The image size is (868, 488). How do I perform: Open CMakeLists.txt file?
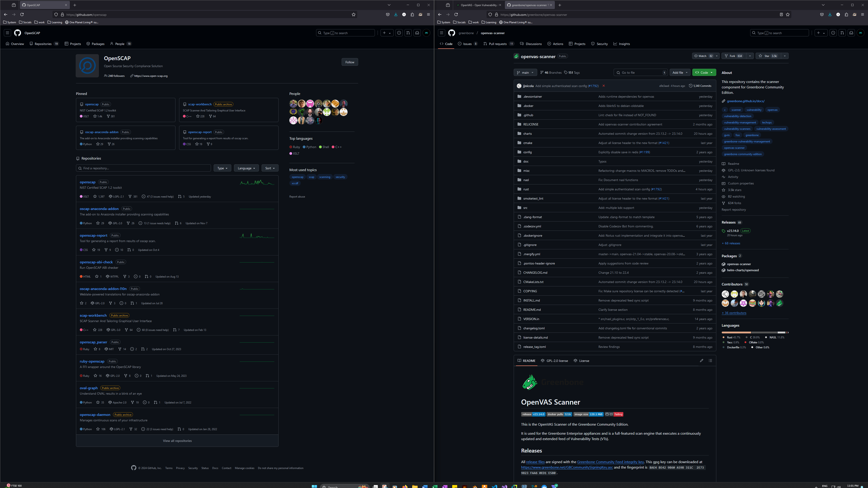coord(533,282)
